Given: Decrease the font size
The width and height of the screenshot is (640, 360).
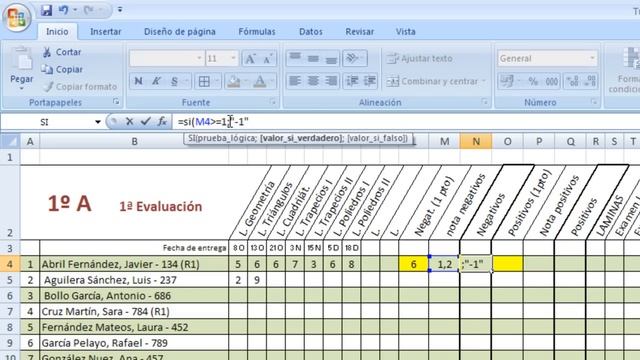Looking at the screenshot, I should pos(268,58).
